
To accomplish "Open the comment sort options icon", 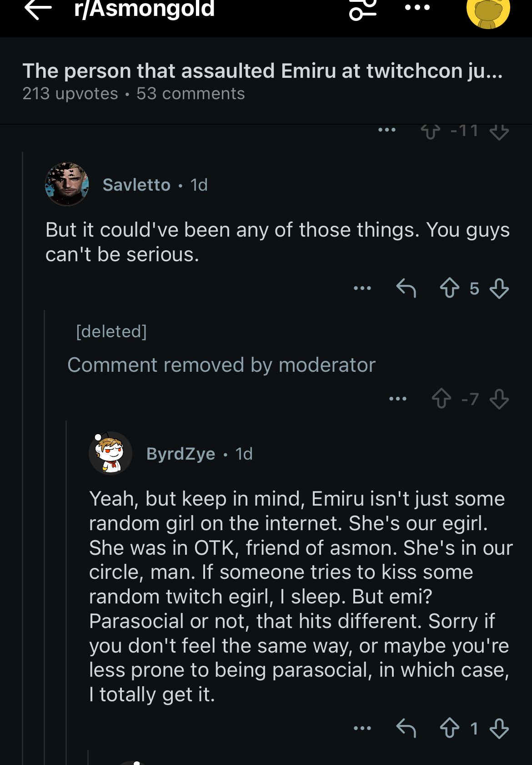I will click(363, 9).
